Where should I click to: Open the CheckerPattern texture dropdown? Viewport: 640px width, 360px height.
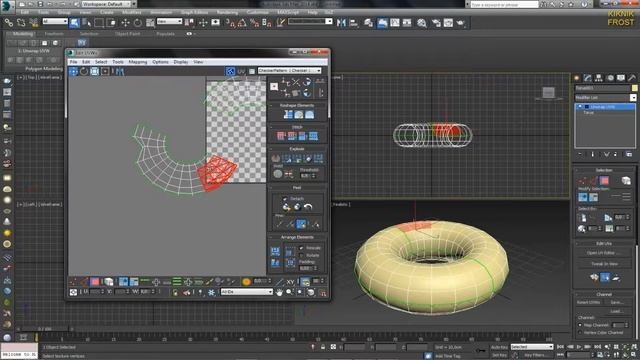tap(290, 71)
